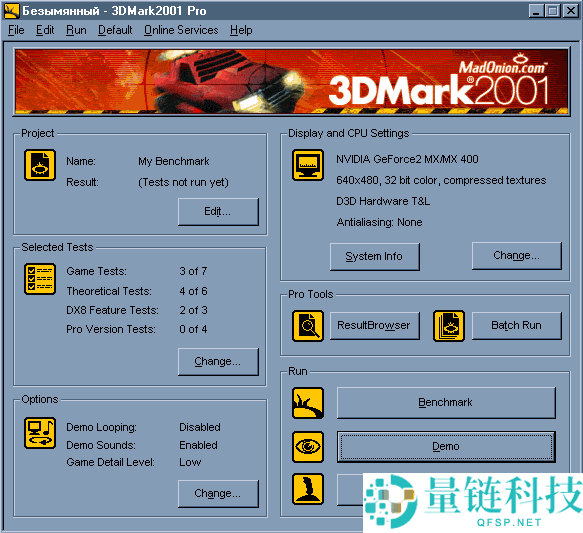
Task: Click the ResultBrowser magnifier icon
Action: click(307, 326)
